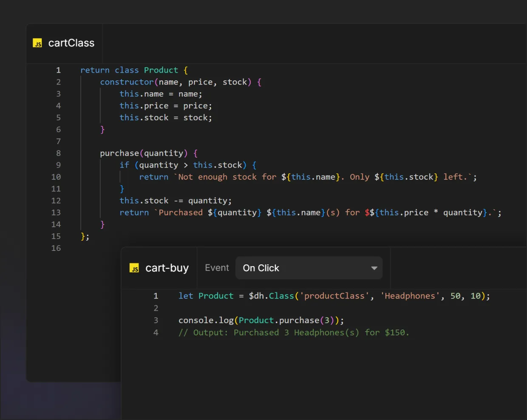Click the JS icon beside cart-buy
The width and height of the screenshot is (527, 420).
coord(134,268)
